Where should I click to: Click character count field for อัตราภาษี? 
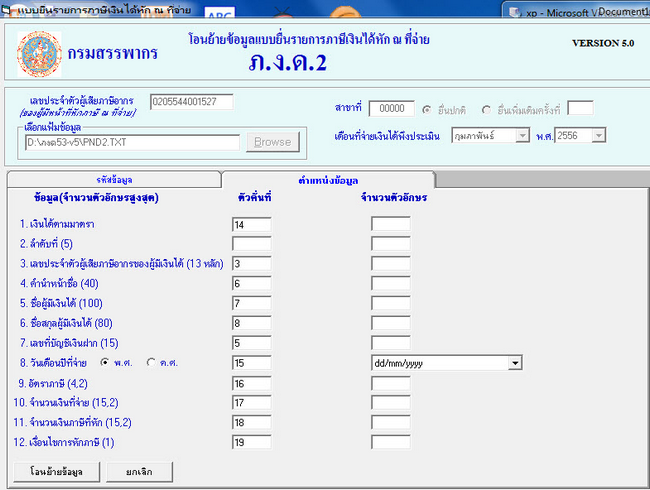tap(391, 383)
